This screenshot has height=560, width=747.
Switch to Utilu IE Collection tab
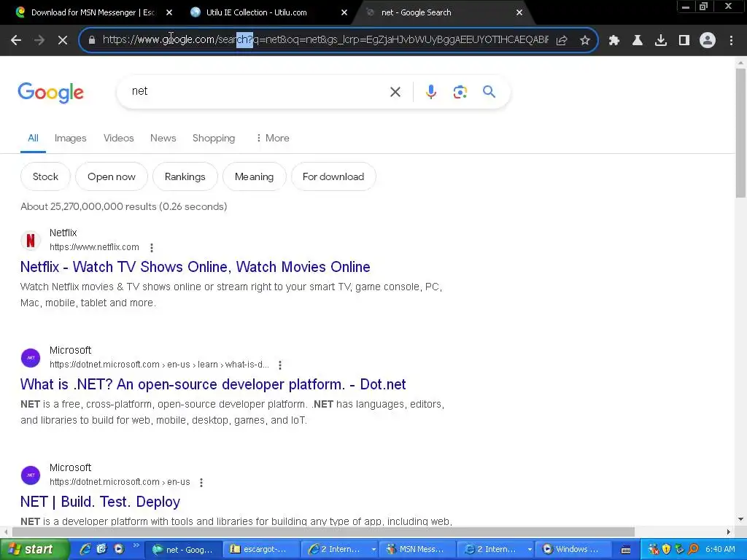point(256,12)
